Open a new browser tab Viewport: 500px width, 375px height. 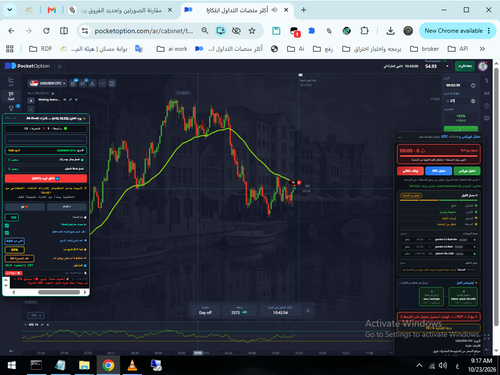tap(303, 10)
